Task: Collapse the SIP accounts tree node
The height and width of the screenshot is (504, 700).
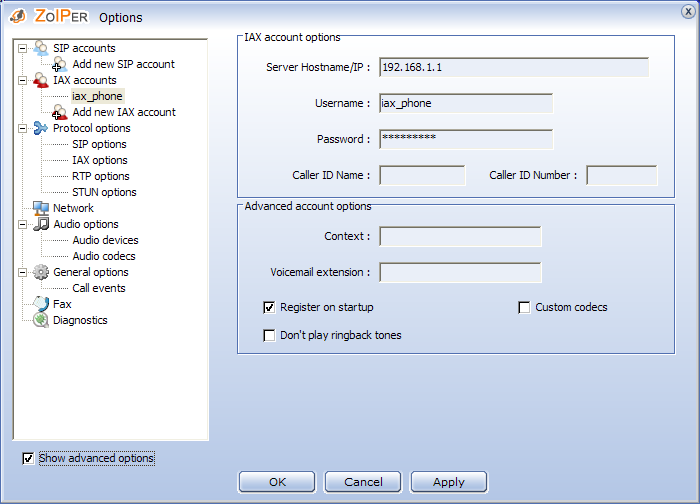Action: (22, 48)
